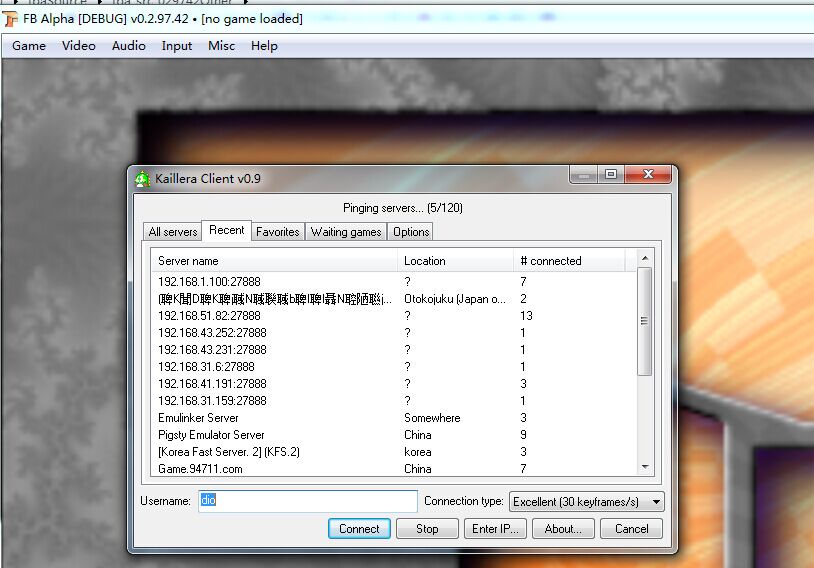The height and width of the screenshot is (568, 814).
Task: Click the FB Alpha title bar icon
Action: click(10, 19)
